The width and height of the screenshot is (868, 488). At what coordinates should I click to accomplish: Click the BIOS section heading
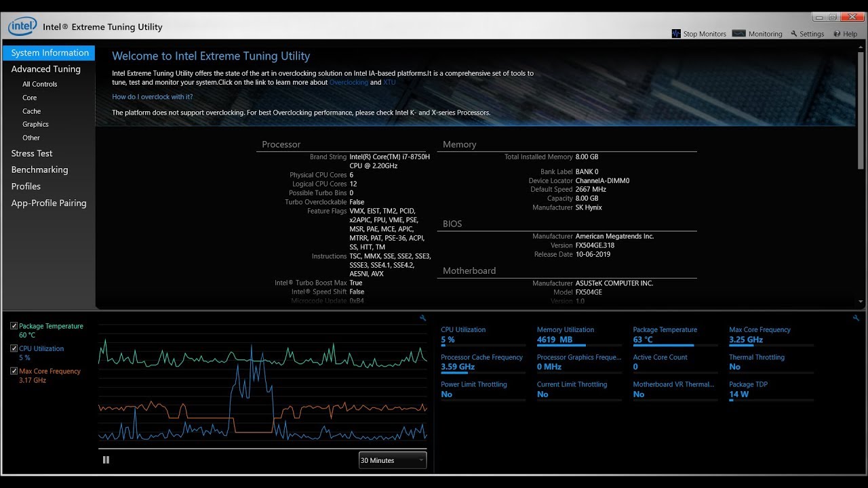452,224
